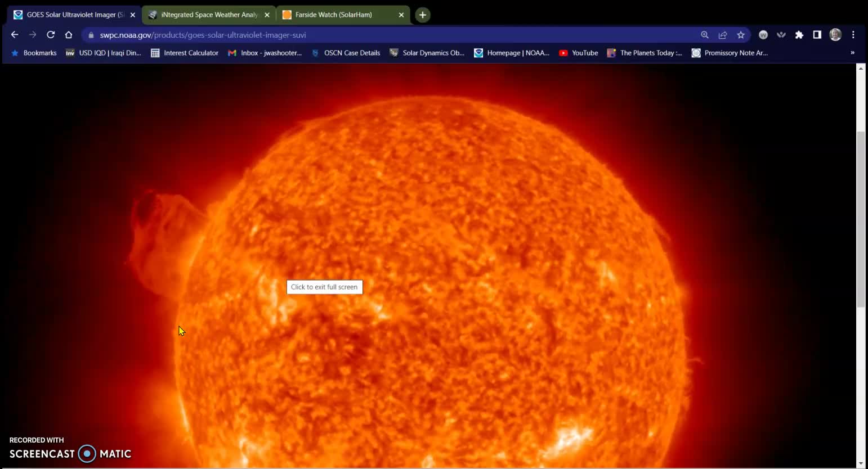Open USD IQD Iraqi Dinar bookmark
Image resolution: width=868 pixels, height=469 pixels.
(104, 53)
